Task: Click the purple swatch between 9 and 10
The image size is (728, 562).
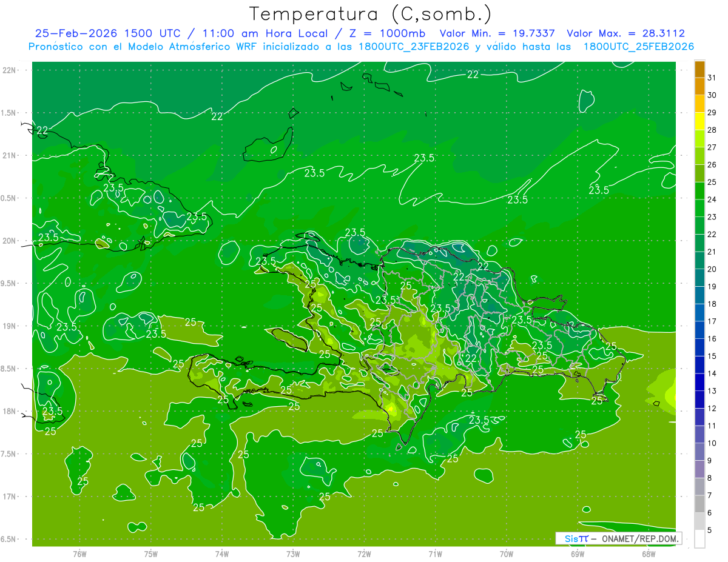Action: point(699,452)
